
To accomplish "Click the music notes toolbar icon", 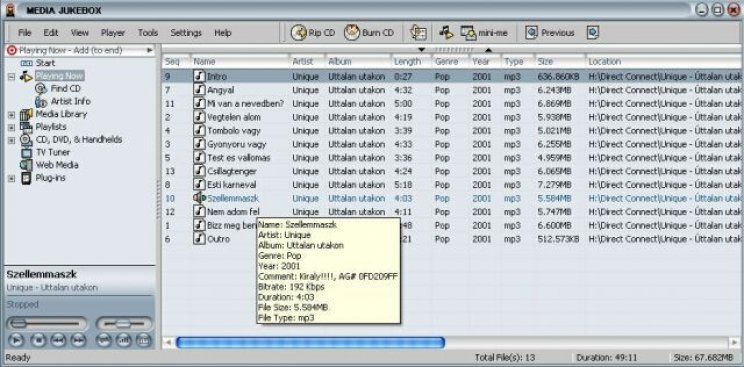I will 446,33.
